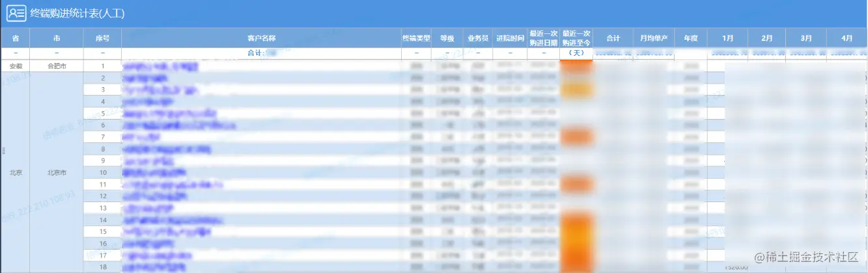Click the 省 column header
The height and width of the screenshot is (273, 868).
click(x=16, y=38)
